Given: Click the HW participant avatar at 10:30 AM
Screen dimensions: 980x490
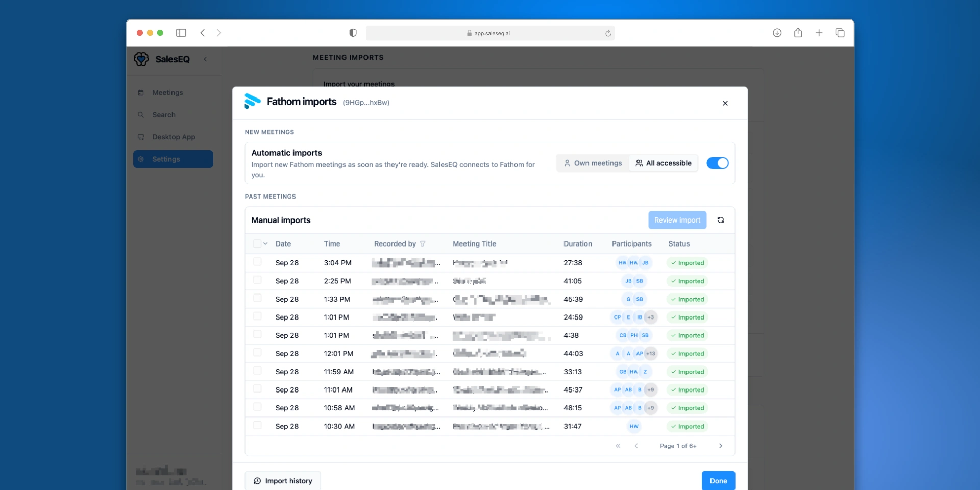Looking at the screenshot, I should [634, 426].
